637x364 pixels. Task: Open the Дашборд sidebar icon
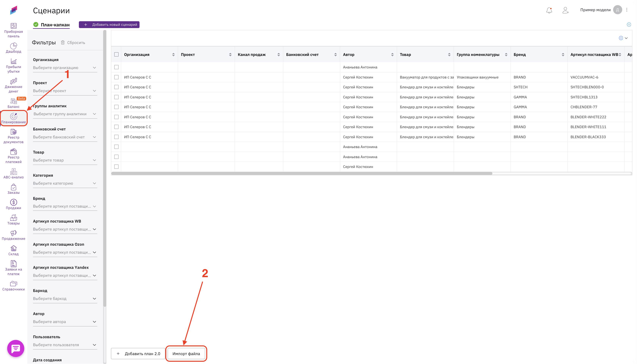[13, 46]
